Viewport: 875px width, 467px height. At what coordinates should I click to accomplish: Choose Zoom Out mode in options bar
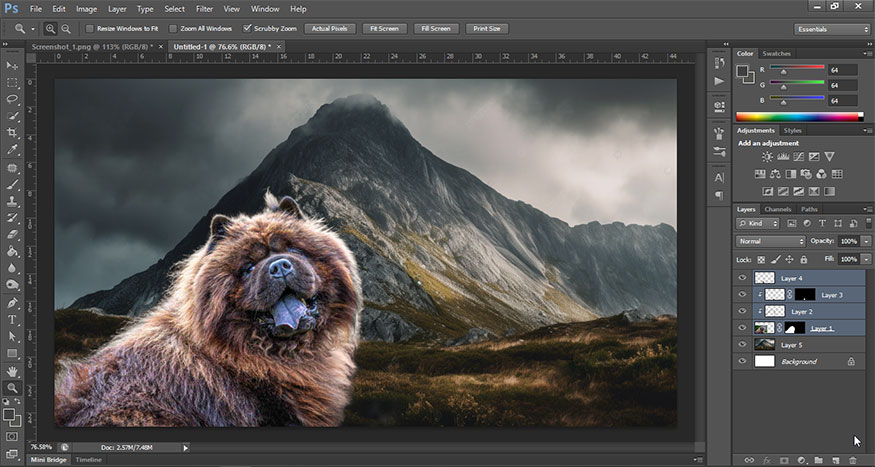[x=66, y=28]
